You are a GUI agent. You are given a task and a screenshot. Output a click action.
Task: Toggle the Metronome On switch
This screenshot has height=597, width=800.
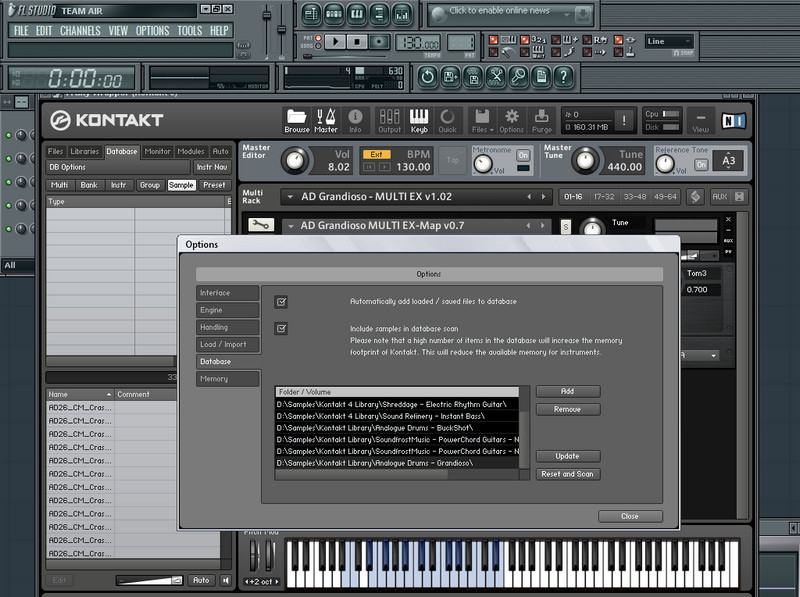[x=523, y=156]
